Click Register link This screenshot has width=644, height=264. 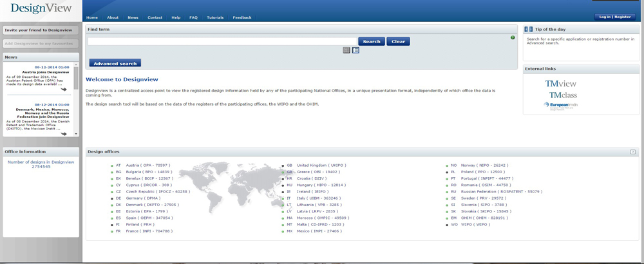[x=622, y=17]
